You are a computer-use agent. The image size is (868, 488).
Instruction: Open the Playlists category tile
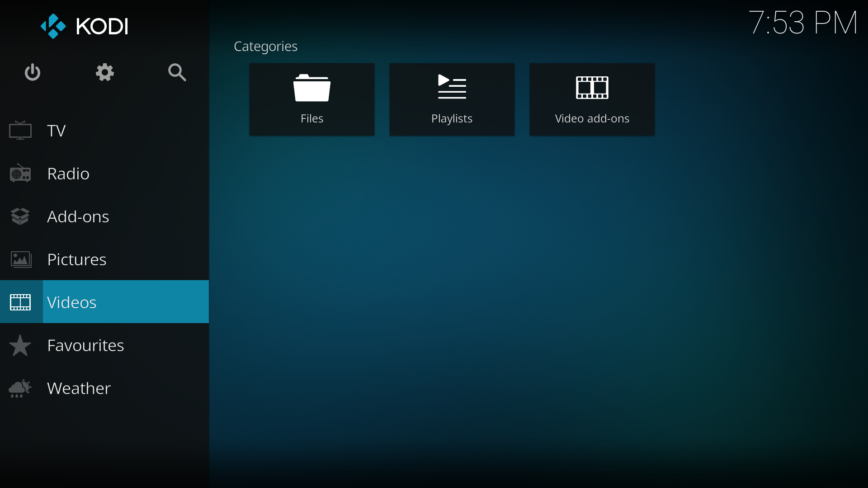tap(452, 99)
